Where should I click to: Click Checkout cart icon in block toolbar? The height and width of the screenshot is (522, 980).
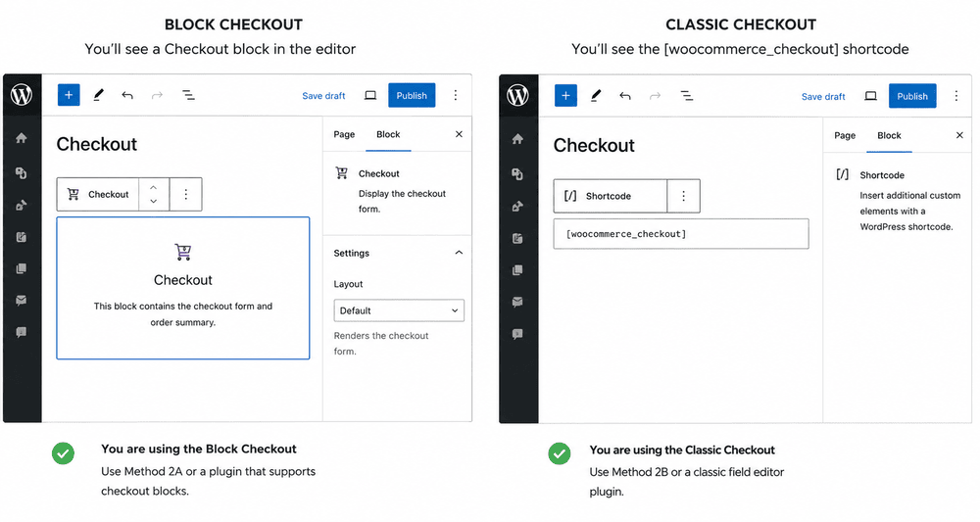coord(73,194)
